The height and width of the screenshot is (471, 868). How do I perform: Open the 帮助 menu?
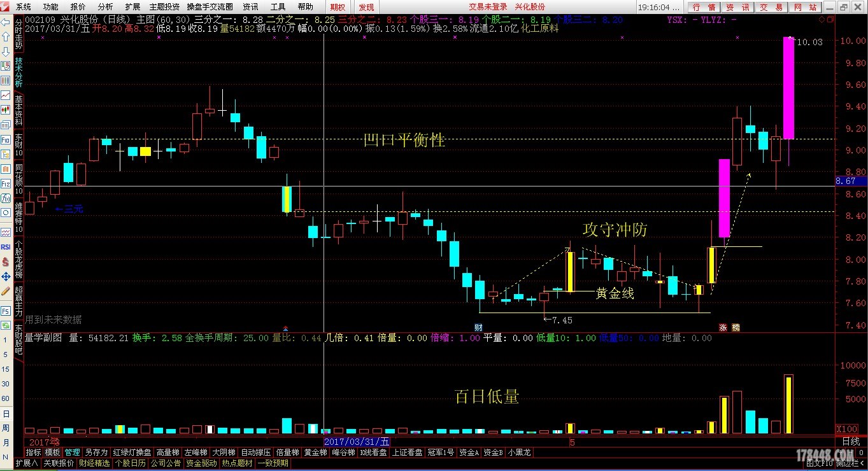(305, 7)
